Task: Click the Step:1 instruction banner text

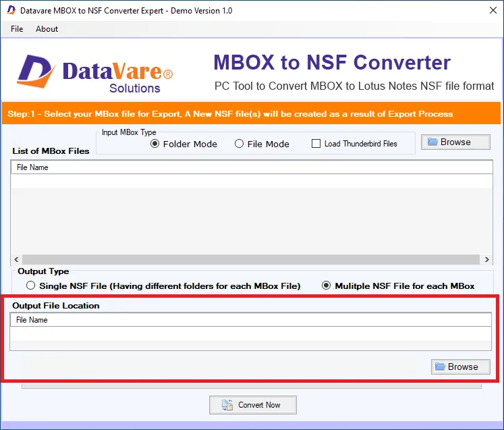Action: coord(230,114)
